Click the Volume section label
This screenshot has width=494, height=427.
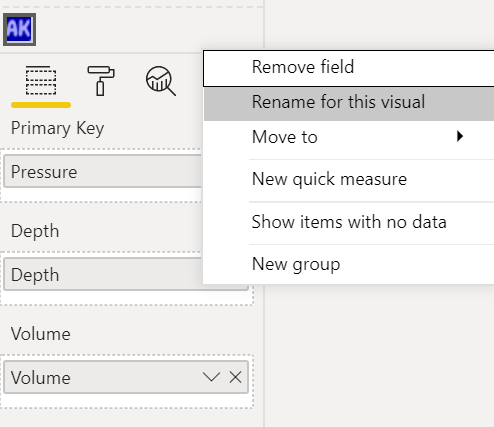(41, 334)
